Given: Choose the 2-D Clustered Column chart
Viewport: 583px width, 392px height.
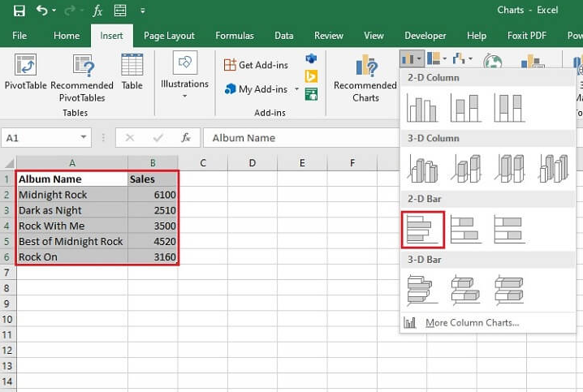Looking at the screenshot, I should tap(422, 108).
